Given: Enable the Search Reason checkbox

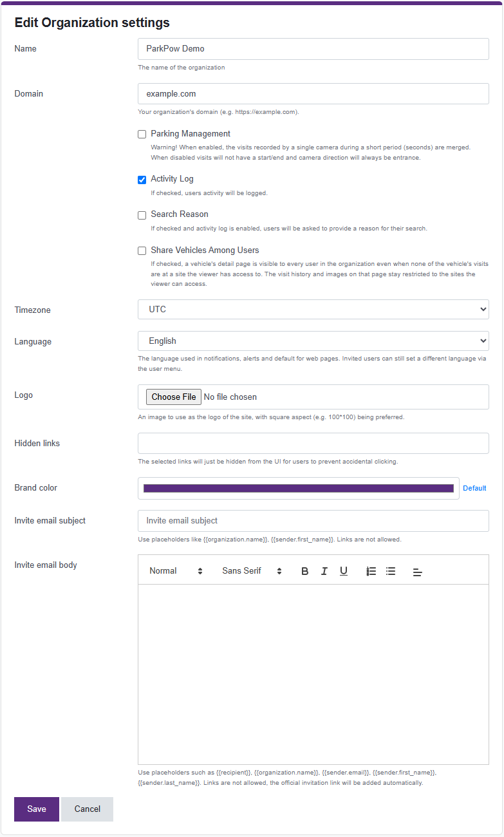Looking at the screenshot, I should (142, 215).
